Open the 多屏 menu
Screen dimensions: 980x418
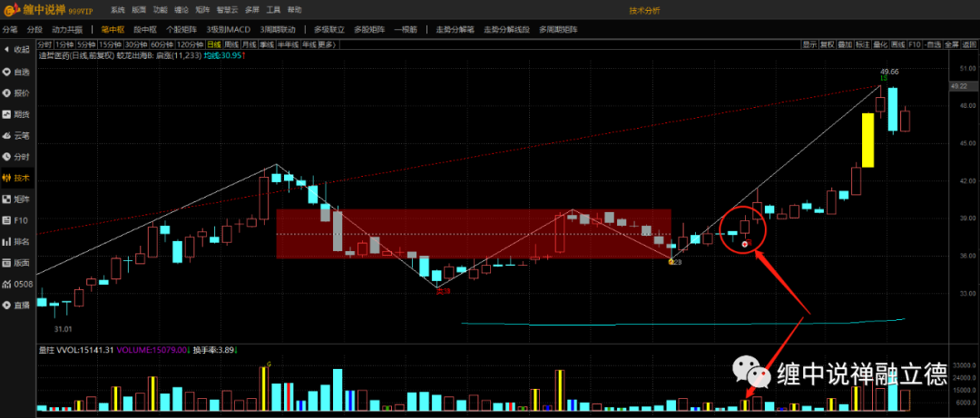[x=252, y=11]
